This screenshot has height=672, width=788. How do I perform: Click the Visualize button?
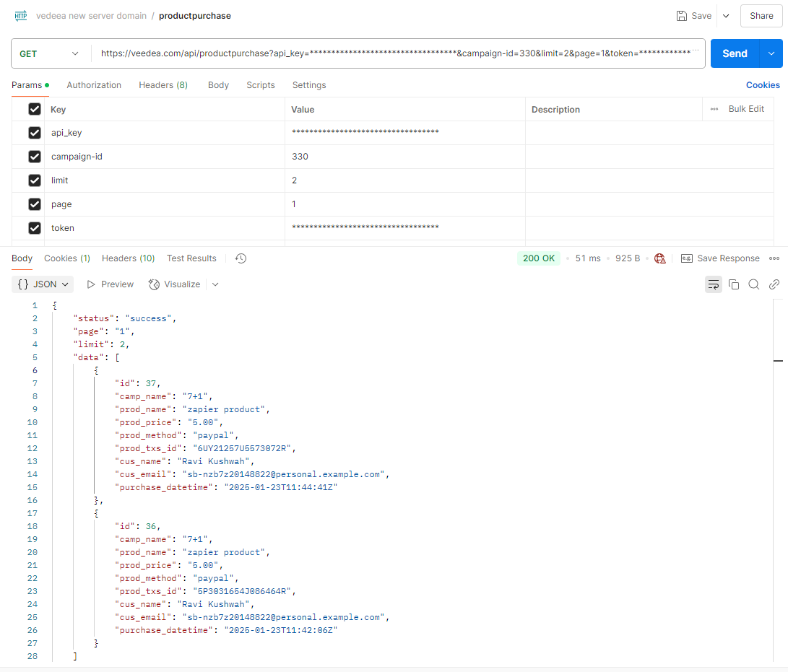pyautogui.click(x=174, y=284)
